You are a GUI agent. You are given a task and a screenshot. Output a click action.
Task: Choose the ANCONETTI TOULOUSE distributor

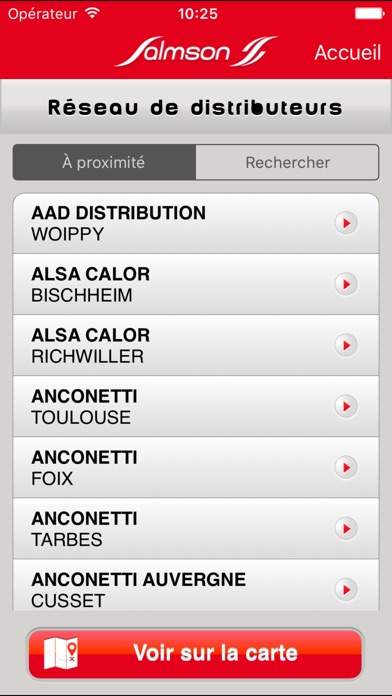[196, 406]
